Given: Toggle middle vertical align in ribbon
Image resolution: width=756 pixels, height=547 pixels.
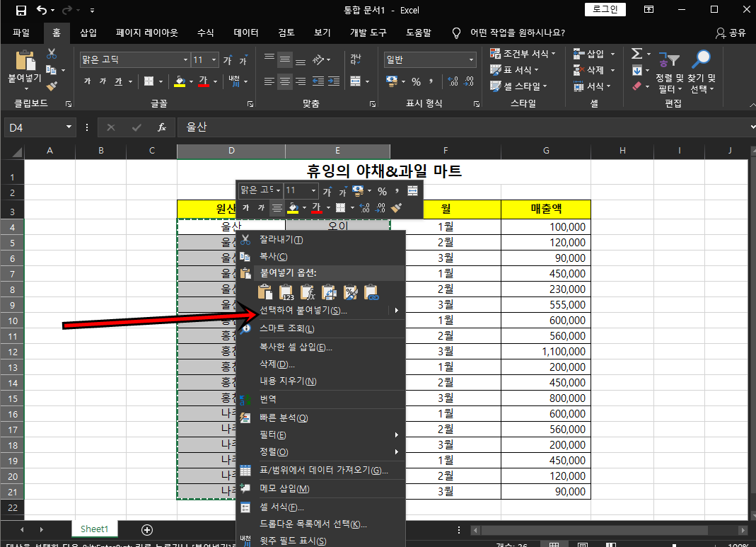Looking at the screenshot, I should (285, 59).
